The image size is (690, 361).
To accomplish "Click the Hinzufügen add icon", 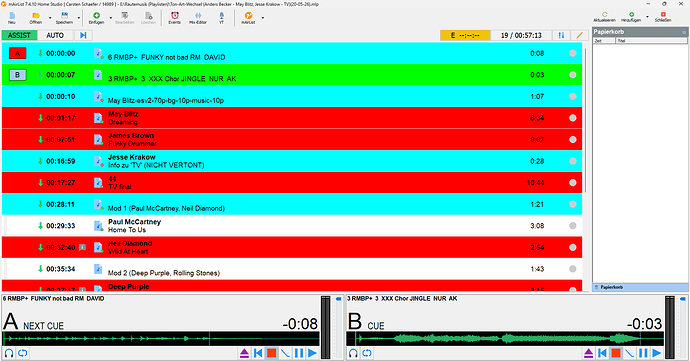I will coord(631,15).
